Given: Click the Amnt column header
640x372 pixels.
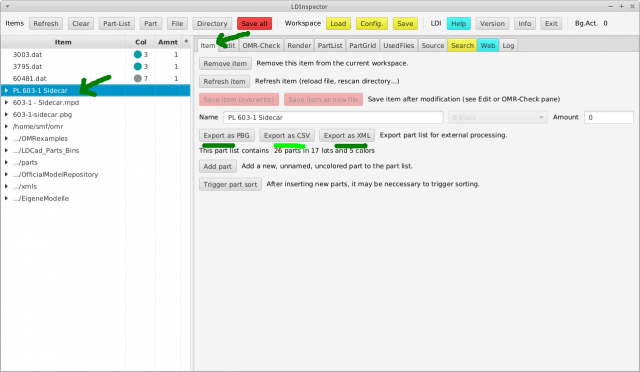Looking at the screenshot, I should click(x=168, y=42).
